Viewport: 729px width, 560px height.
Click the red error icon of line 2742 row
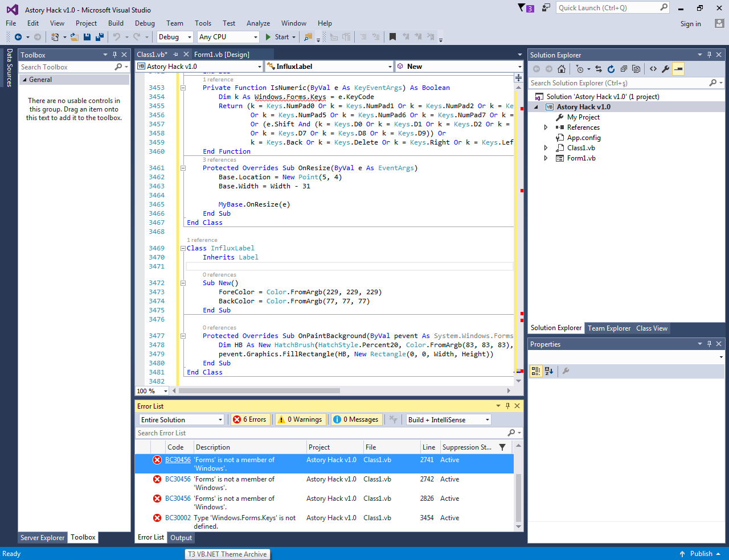[157, 479]
